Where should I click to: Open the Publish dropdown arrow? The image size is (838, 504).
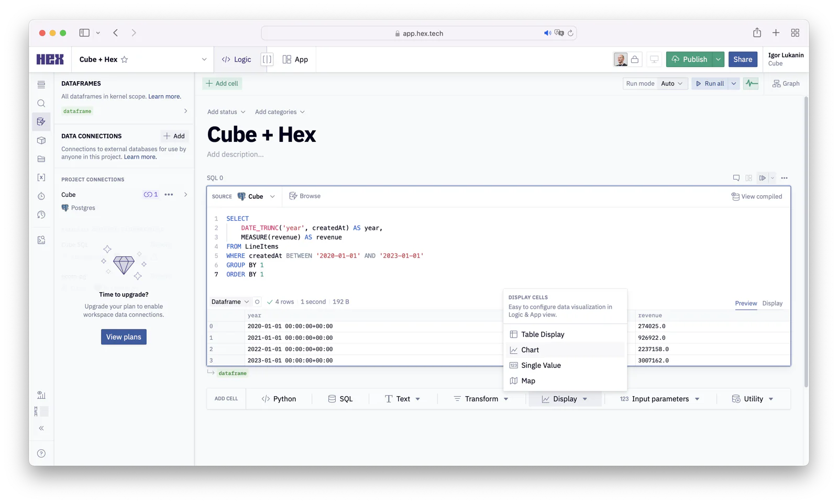(718, 59)
